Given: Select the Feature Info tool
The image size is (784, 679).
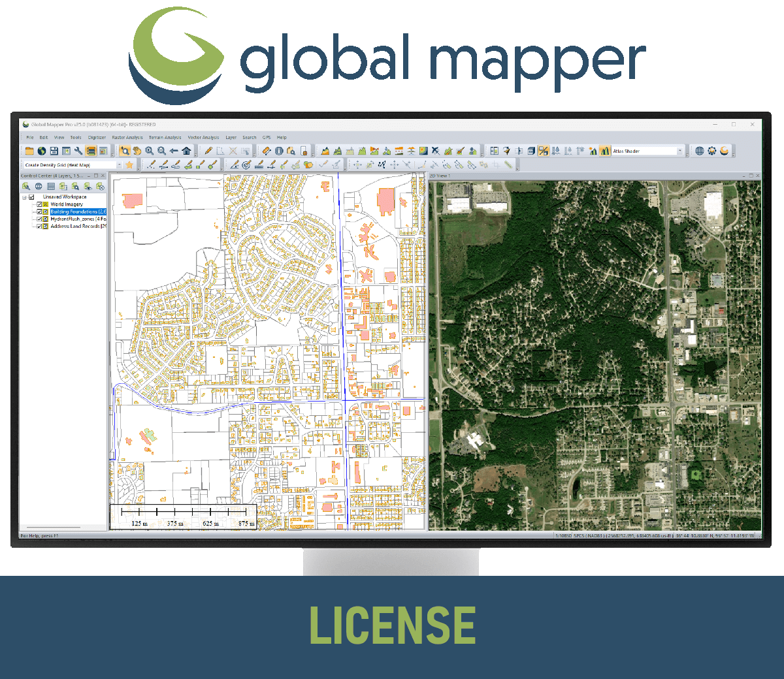Looking at the screenshot, I should click(278, 151).
